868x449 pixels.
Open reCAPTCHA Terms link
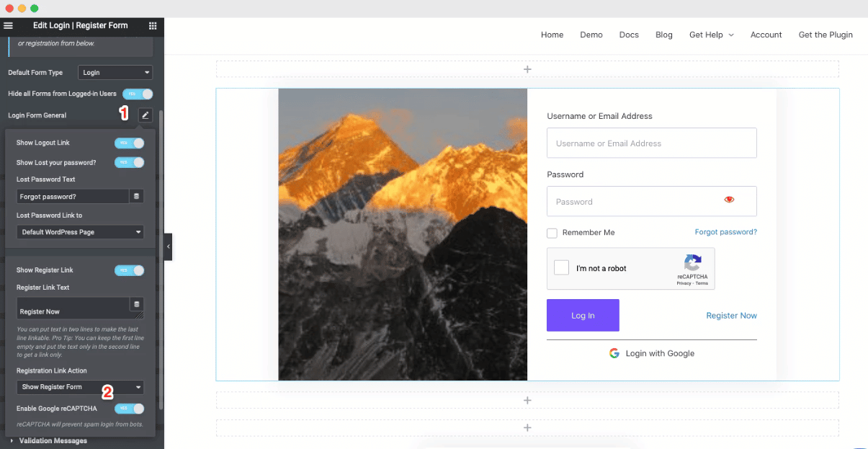point(702,283)
